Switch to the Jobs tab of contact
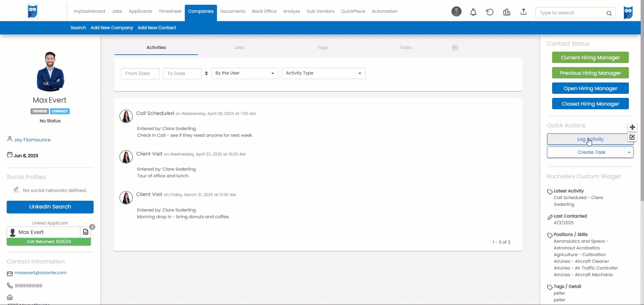 (239, 48)
